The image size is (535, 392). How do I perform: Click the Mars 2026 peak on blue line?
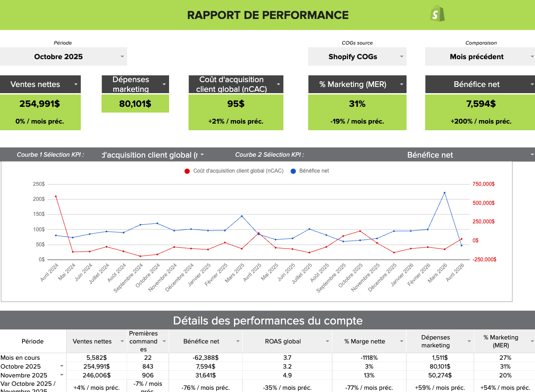tap(445, 192)
